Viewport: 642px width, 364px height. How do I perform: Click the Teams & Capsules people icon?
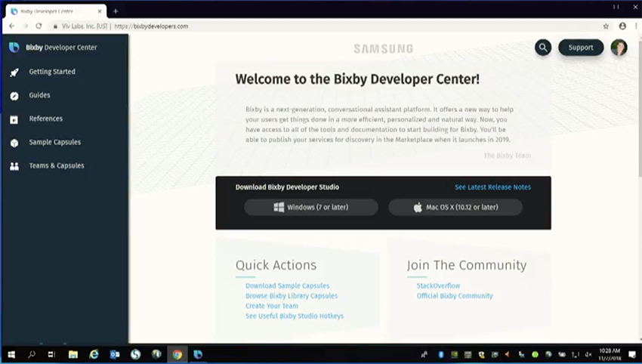pyautogui.click(x=14, y=166)
